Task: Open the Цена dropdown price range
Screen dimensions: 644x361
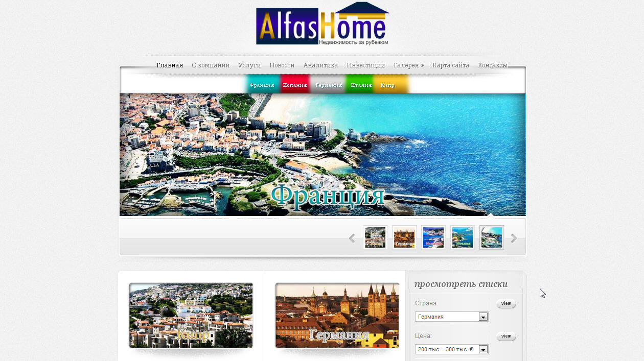Action: pos(452,349)
